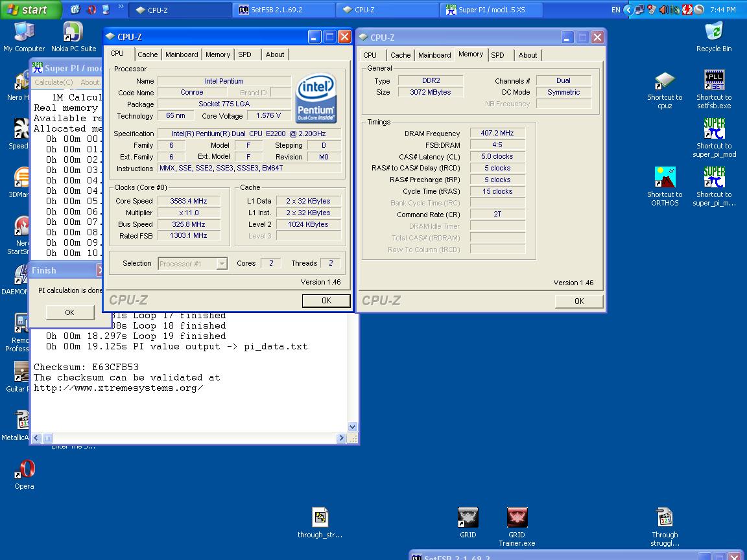Click FSB:DRAM ratio value 4:5

[x=497, y=145]
